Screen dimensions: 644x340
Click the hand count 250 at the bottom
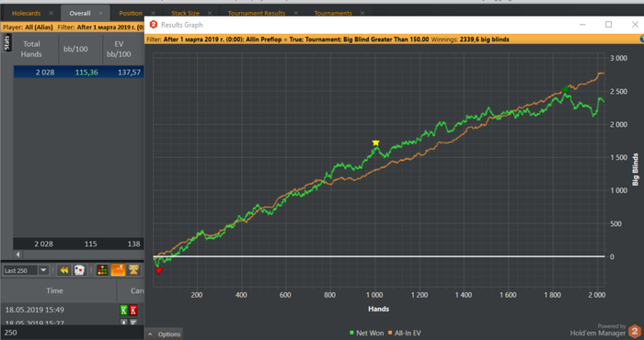pos(10,333)
